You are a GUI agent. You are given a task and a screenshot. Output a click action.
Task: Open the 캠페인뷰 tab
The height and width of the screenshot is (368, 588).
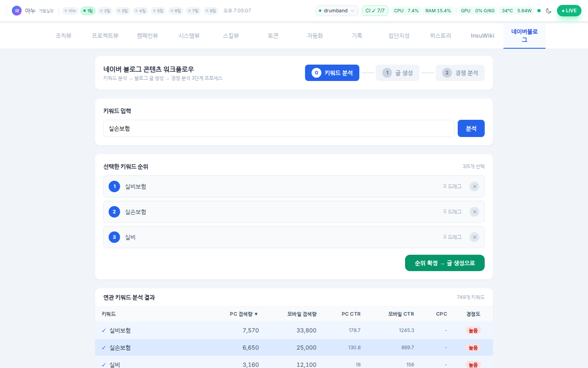[x=147, y=36]
